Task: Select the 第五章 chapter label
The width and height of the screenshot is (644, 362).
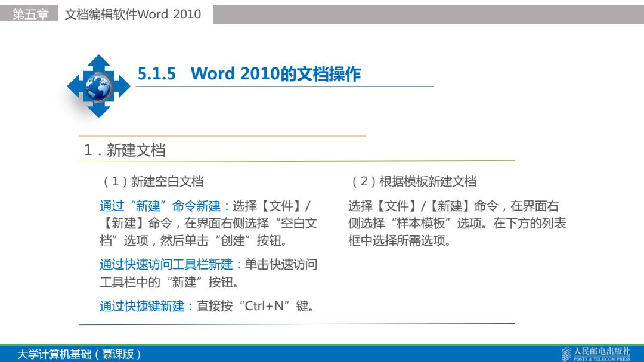Action: (x=30, y=14)
